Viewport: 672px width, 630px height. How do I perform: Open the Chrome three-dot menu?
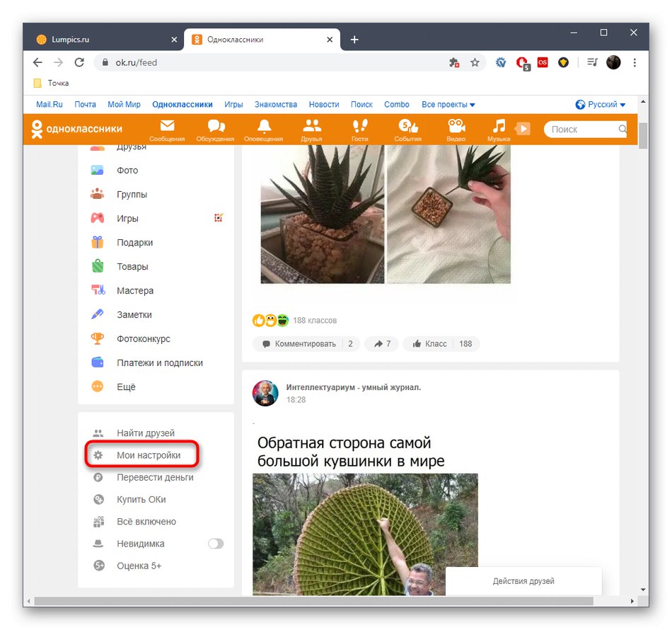pos(635,62)
